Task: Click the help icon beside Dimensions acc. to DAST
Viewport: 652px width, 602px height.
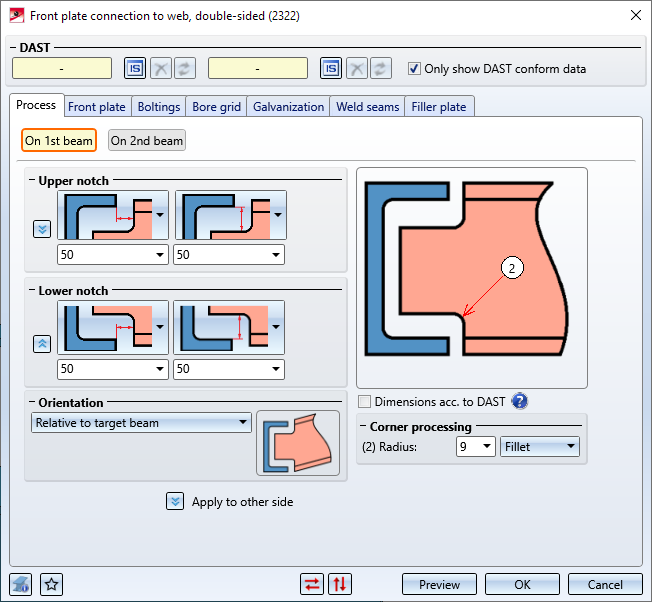Action: click(x=519, y=402)
